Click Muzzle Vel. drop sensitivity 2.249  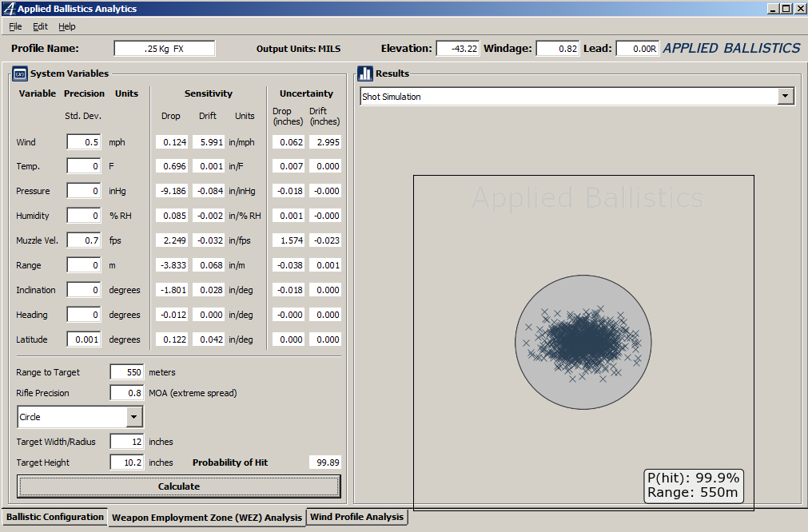click(x=172, y=240)
